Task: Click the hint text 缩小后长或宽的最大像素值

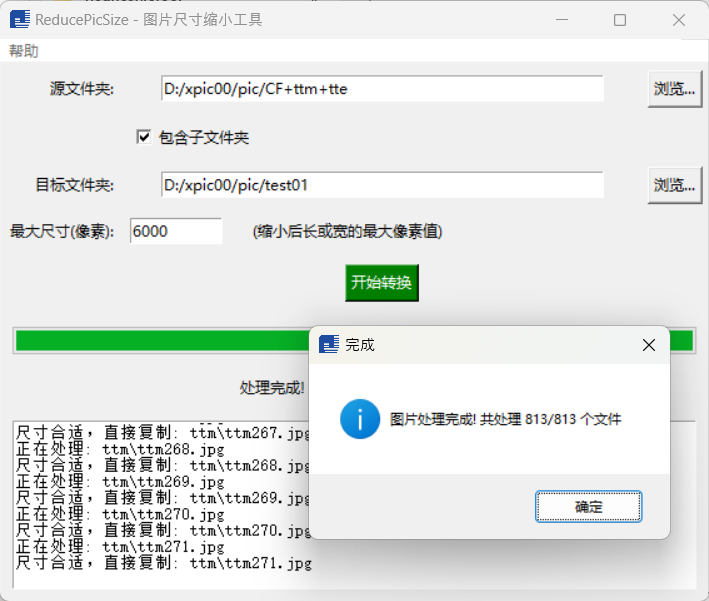Action: 347,232
